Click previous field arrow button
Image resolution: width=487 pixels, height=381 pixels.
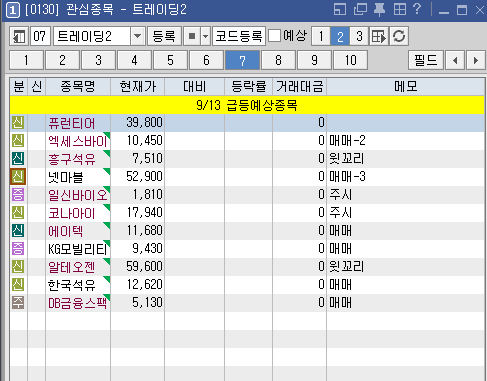(455, 60)
